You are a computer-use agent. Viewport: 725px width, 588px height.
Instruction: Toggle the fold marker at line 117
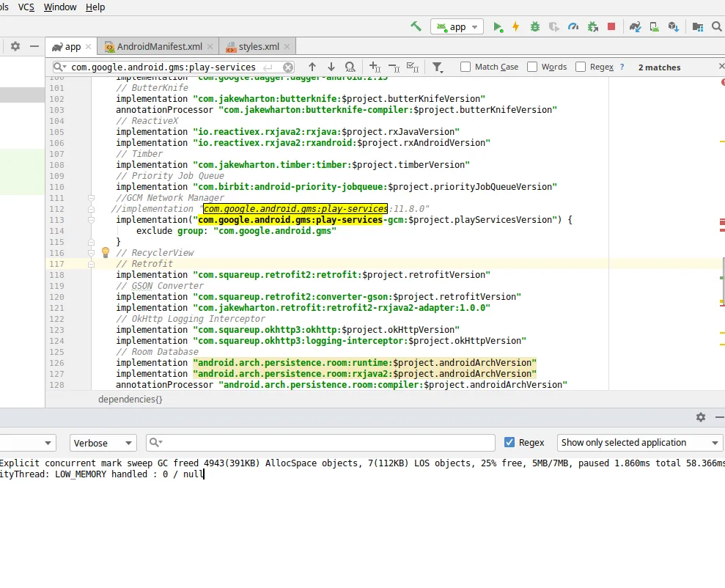pos(91,264)
